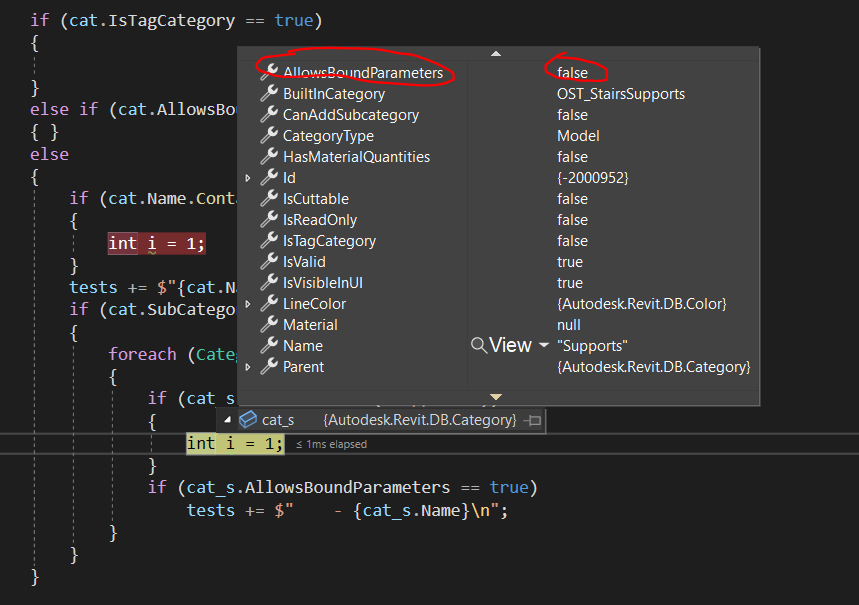Select the HasMaterialQuantities property name

pyautogui.click(x=356, y=157)
